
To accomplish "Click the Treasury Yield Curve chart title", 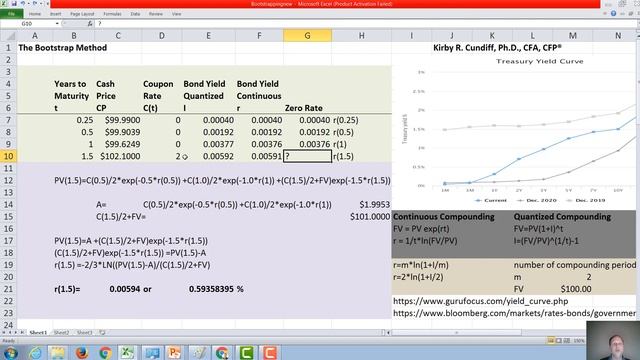I will (539, 61).
